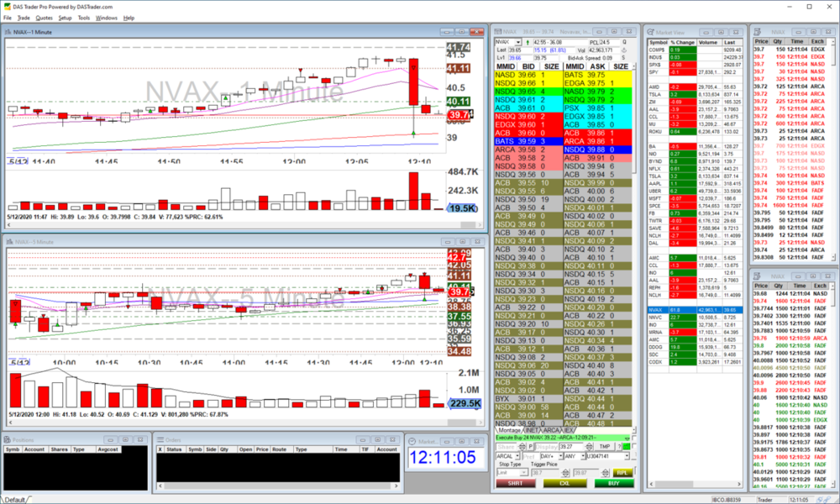This screenshot has height=504, width=840.
Task: Click the Orders window horizontal scrollbar
Action: click(x=277, y=486)
